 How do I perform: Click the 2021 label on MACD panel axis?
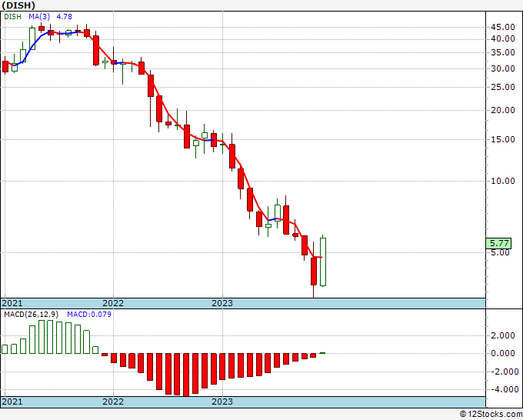point(12,402)
